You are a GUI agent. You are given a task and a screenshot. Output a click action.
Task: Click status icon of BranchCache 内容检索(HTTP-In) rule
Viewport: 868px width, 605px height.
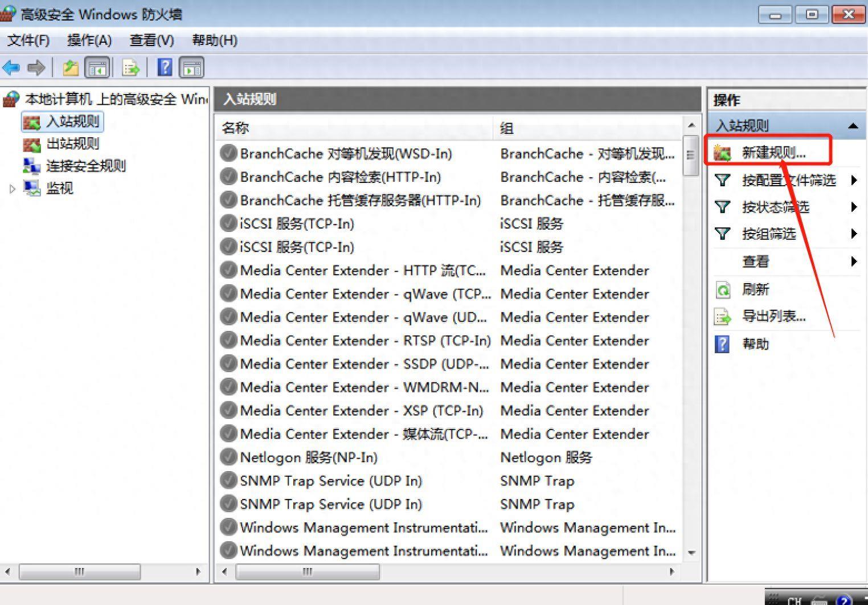[x=228, y=177]
